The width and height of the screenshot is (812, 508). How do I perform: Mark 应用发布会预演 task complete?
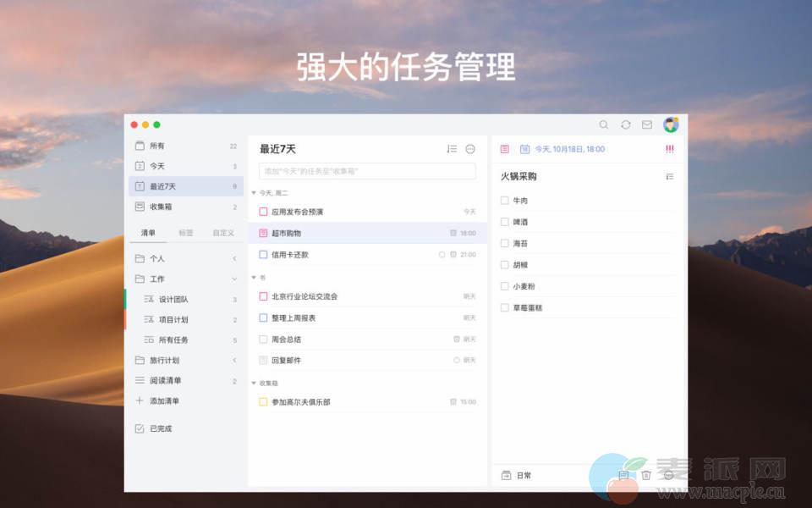[263, 212]
